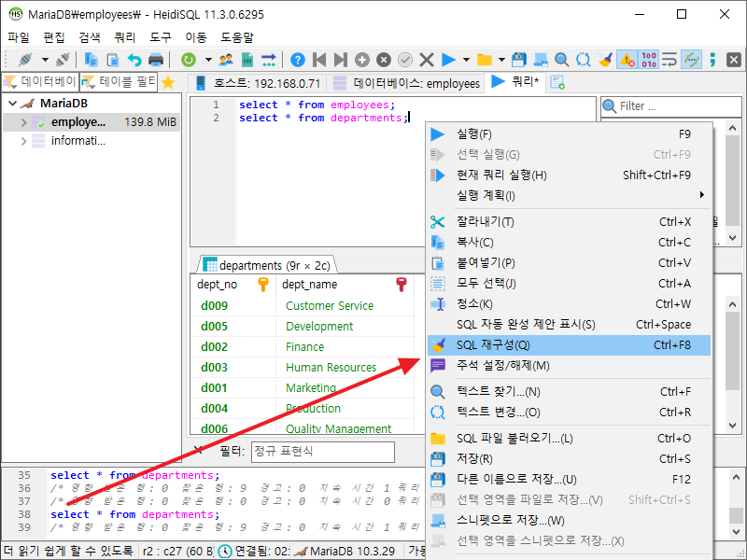Click the undo arrow toolbar icon

click(x=134, y=60)
